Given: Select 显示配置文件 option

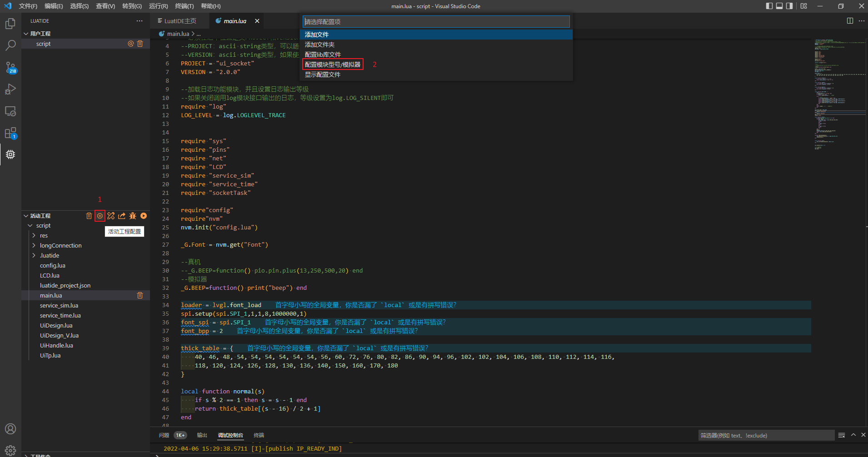Looking at the screenshot, I should tap(436, 75).
